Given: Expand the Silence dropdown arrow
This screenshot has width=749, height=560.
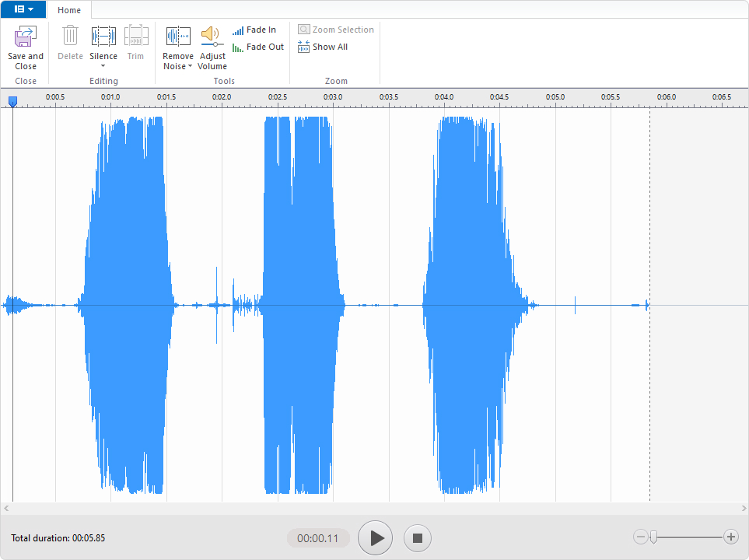Looking at the screenshot, I should (x=103, y=66).
